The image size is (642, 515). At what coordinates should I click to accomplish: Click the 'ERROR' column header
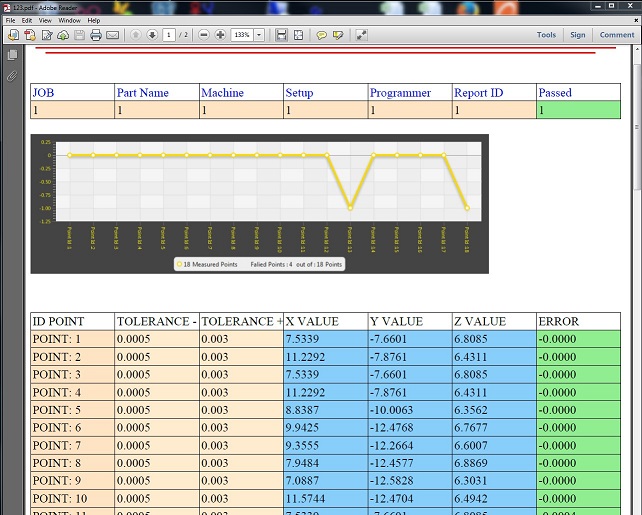click(x=579, y=321)
